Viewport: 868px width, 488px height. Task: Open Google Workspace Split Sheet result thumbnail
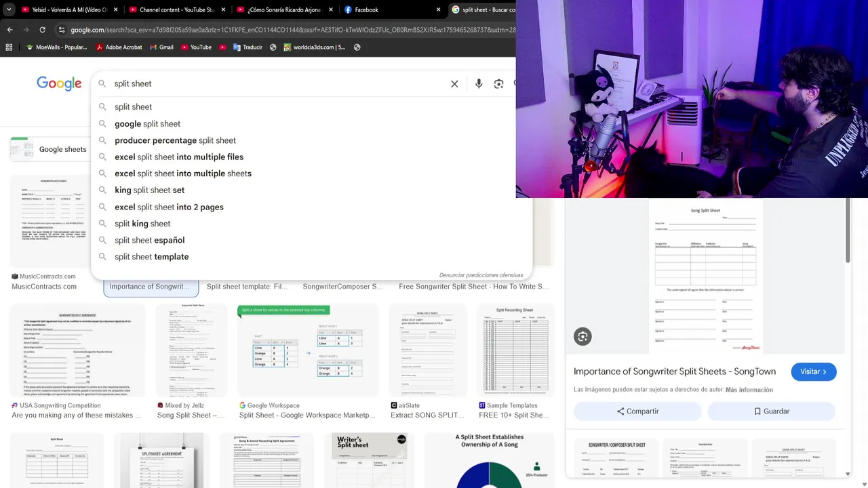[x=308, y=350]
